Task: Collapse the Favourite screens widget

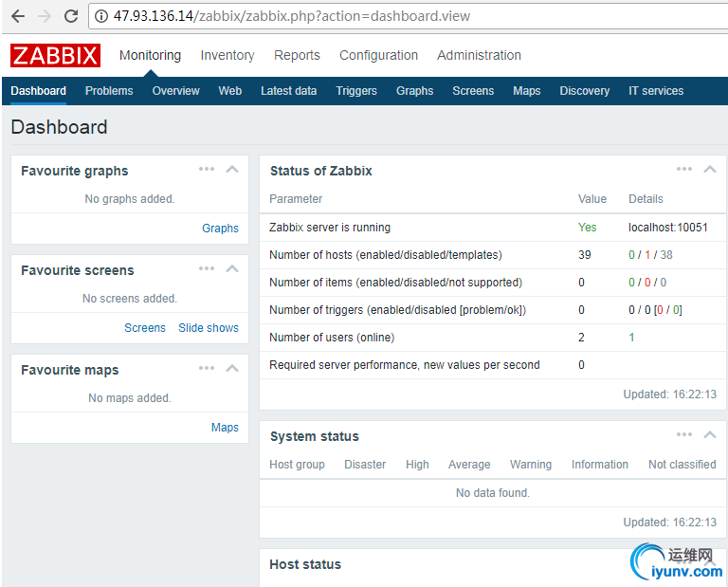Action: pyautogui.click(x=232, y=269)
